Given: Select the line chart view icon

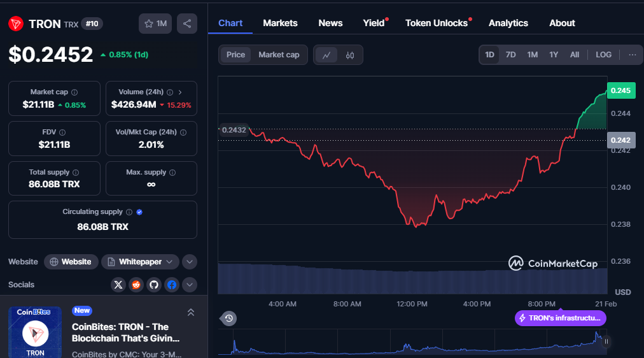Looking at the screenshot, I should [326, 55].
